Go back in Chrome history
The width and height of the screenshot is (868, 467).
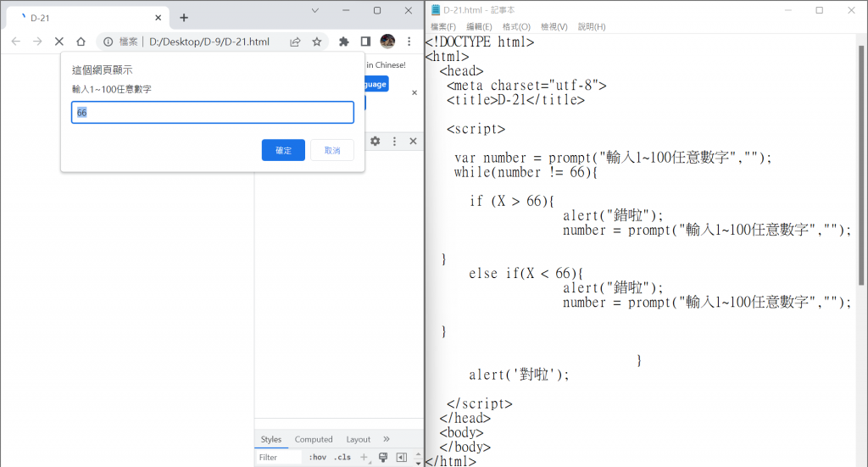(16, 42)
